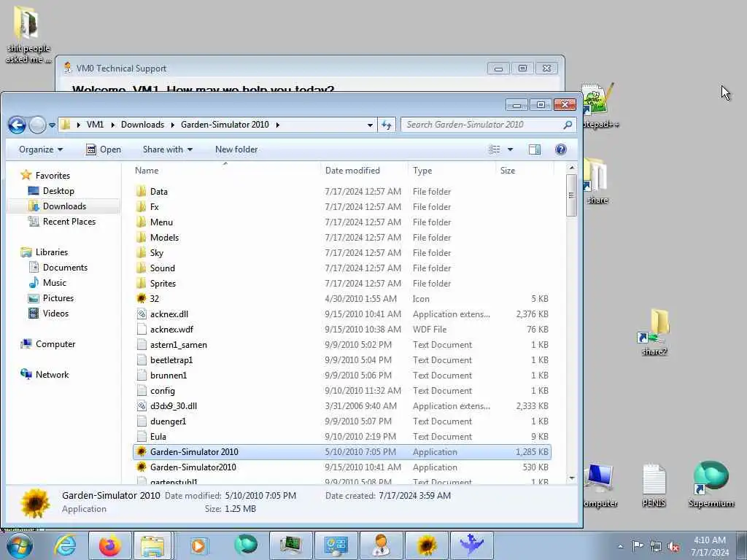Open the Organize menu
Screen dimensions: 747x560
click(41, 149)
